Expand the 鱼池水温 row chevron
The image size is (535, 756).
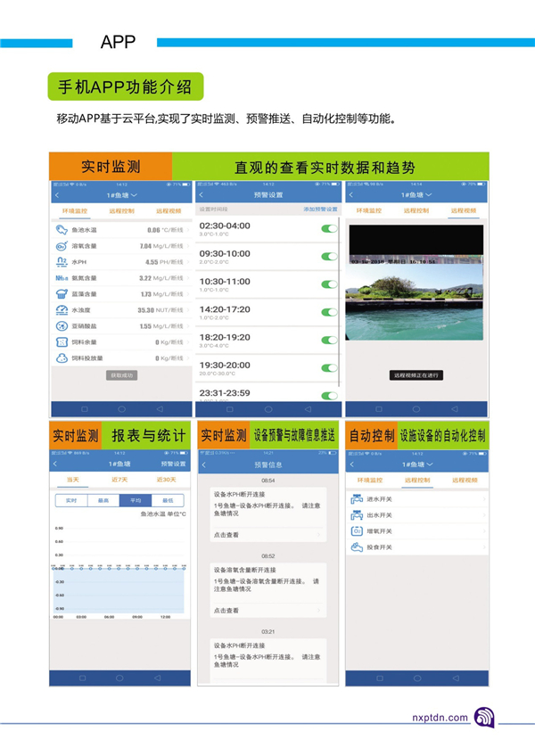pyautogui.click(x=187, y=231)
